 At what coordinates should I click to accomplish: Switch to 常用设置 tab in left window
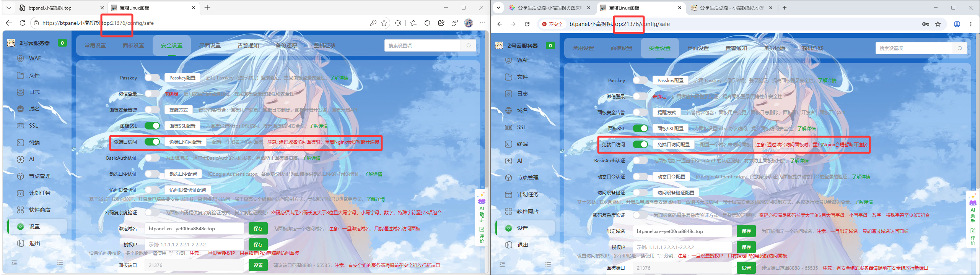[x=95, y=45]
